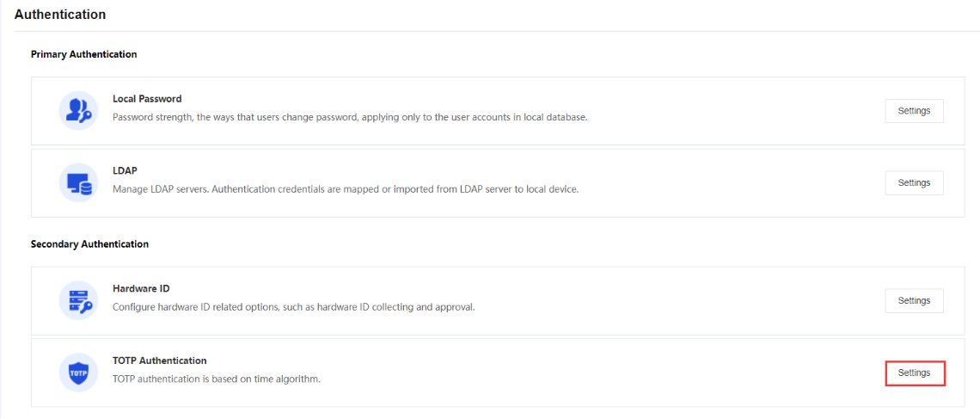The image size is (980, 419).
Task: Click the TOTP time algorithm description
Action: coord(216,379)
